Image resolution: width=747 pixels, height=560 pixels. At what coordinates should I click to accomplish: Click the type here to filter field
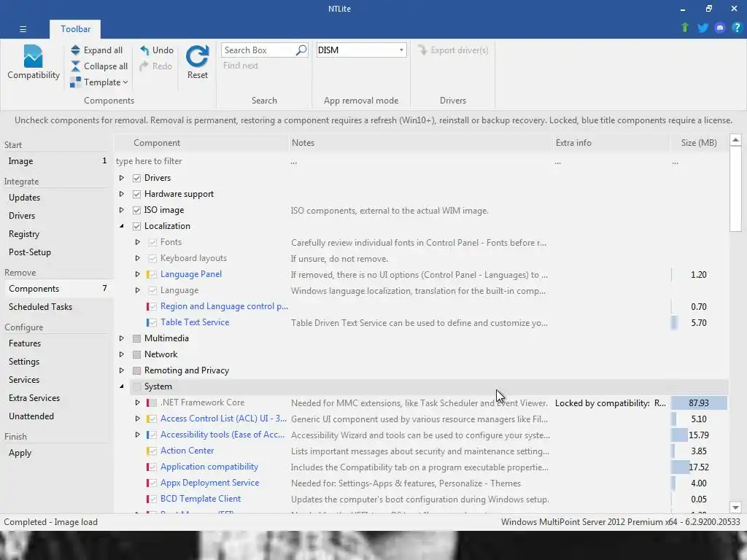click(x=201, y=161)
